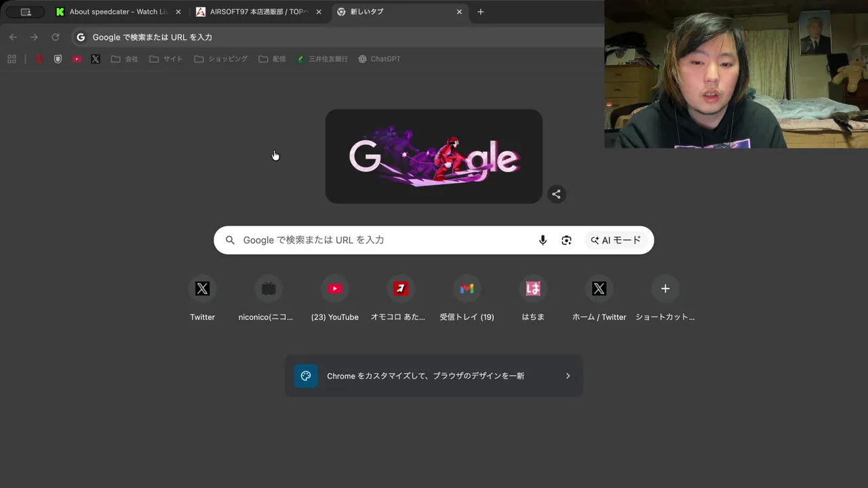Expand the 配信 bookmark folder
The image size is (868, 488).
272,59
